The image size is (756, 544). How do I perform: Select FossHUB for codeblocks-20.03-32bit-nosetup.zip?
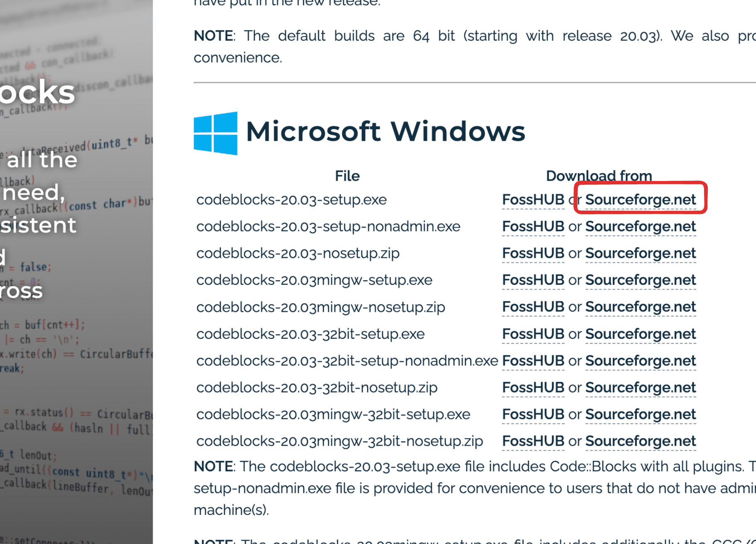[x=533, y=387]
